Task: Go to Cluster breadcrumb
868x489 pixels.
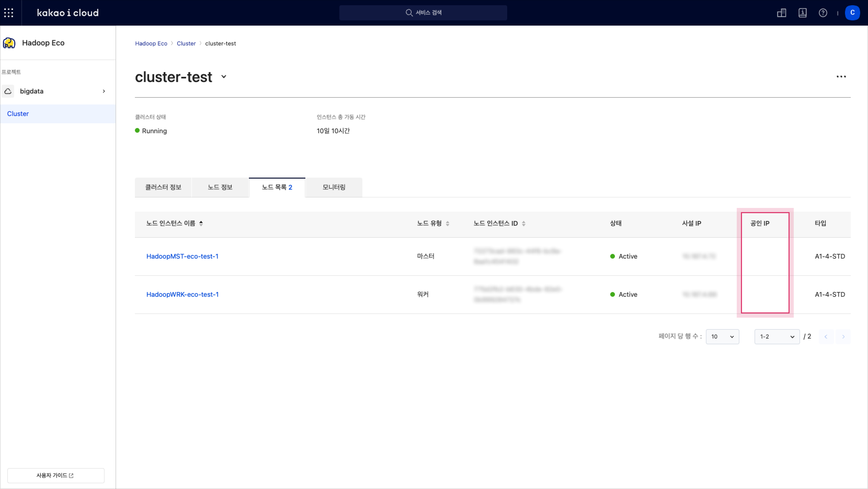Action: tap(186, 43)
